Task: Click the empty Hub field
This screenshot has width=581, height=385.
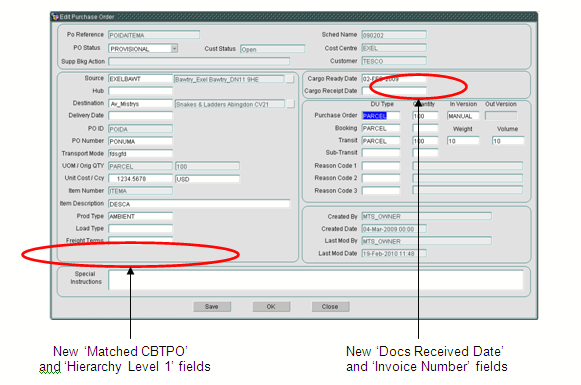Action: (140, 91)
